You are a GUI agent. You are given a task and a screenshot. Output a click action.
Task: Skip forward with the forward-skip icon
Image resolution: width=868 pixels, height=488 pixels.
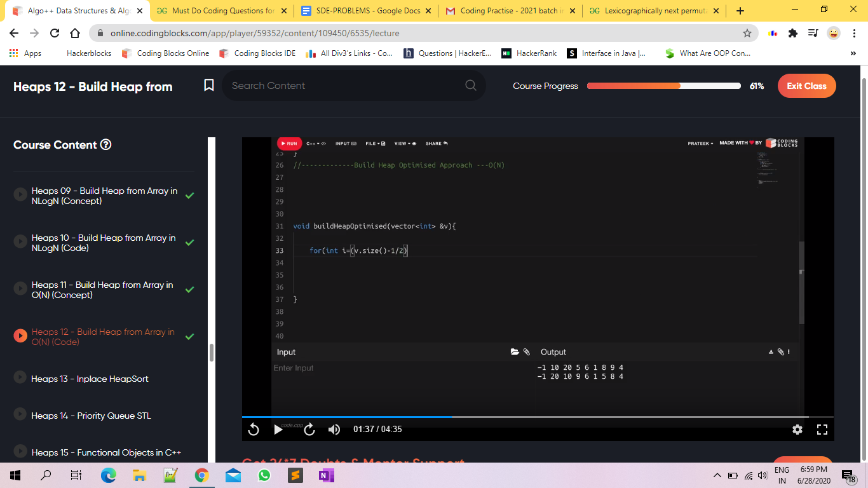point(309,430)
